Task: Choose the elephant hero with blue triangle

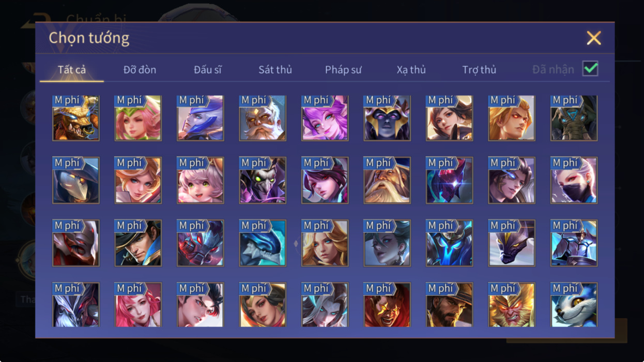Action: (574, 118)
